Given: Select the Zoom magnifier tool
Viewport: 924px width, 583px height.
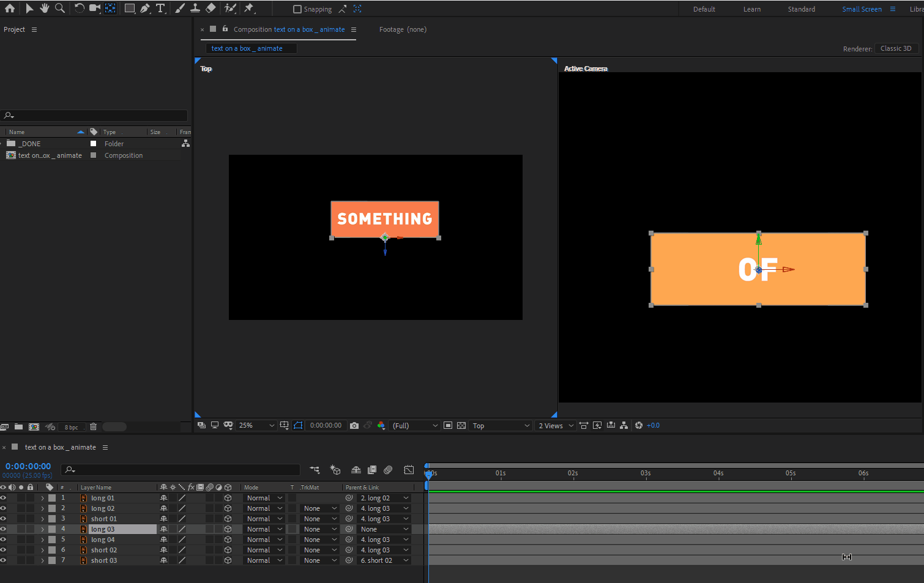Looking at the screenshot, I should (60, 9).
